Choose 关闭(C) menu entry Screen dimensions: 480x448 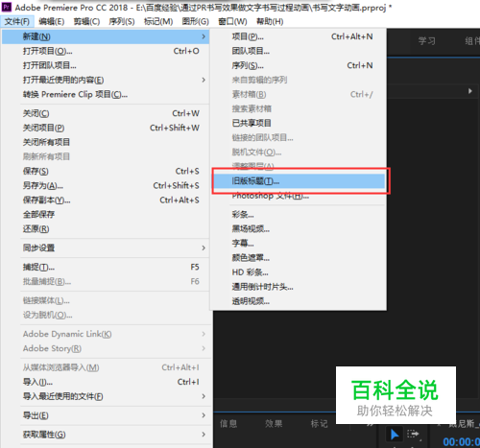106,113
